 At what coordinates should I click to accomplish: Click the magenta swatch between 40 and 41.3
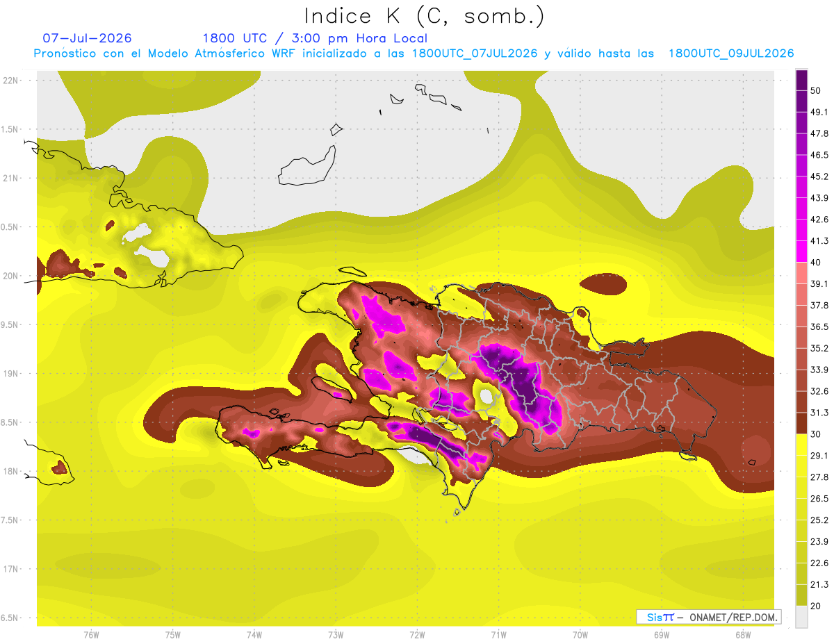pos(801,251)
